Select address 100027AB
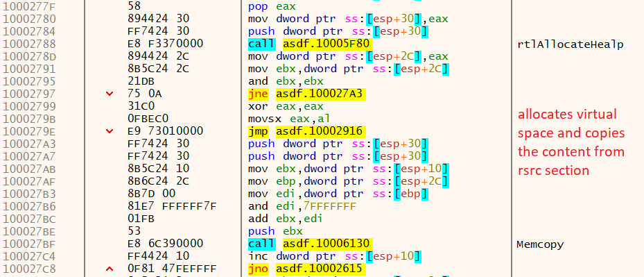Viewport: 644px width, 277px height. 29,169
